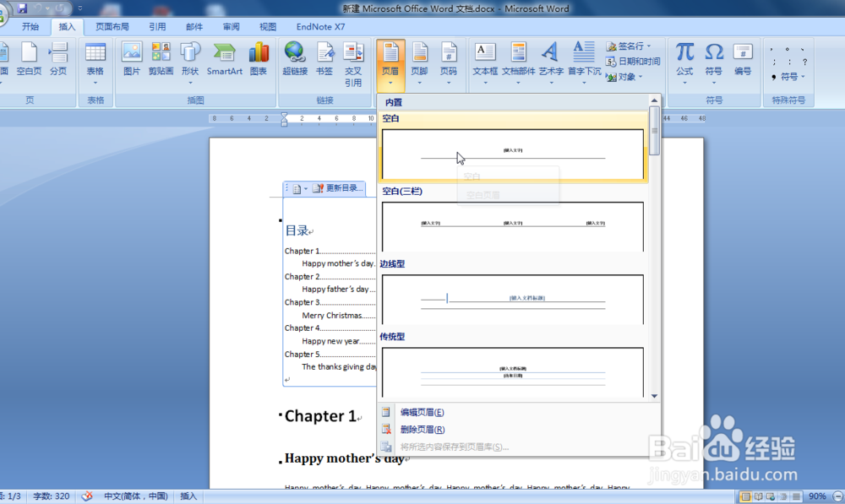Click the word count (字数: 320)
This screenshot has height=504, width=845.
[52, 496]
